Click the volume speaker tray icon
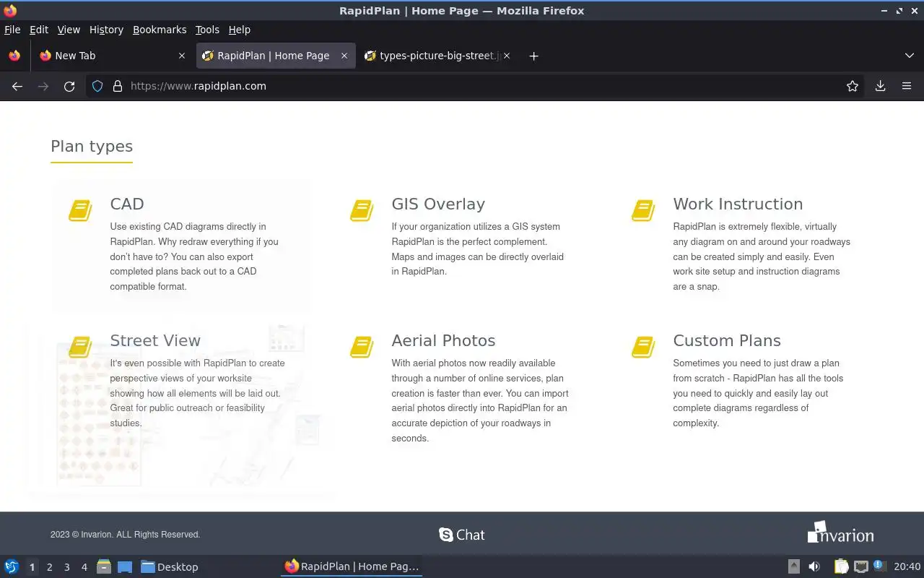 [814, 566]
